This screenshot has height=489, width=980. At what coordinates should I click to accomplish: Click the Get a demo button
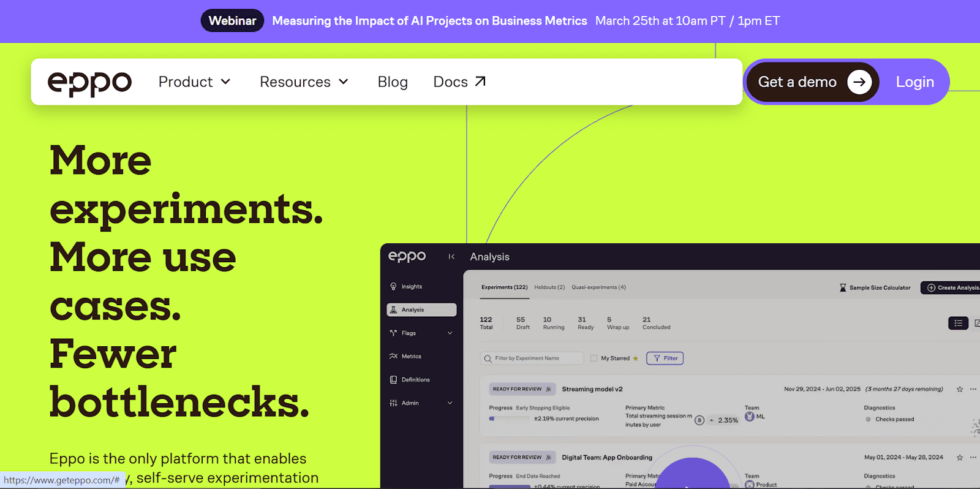pos(812,81)
